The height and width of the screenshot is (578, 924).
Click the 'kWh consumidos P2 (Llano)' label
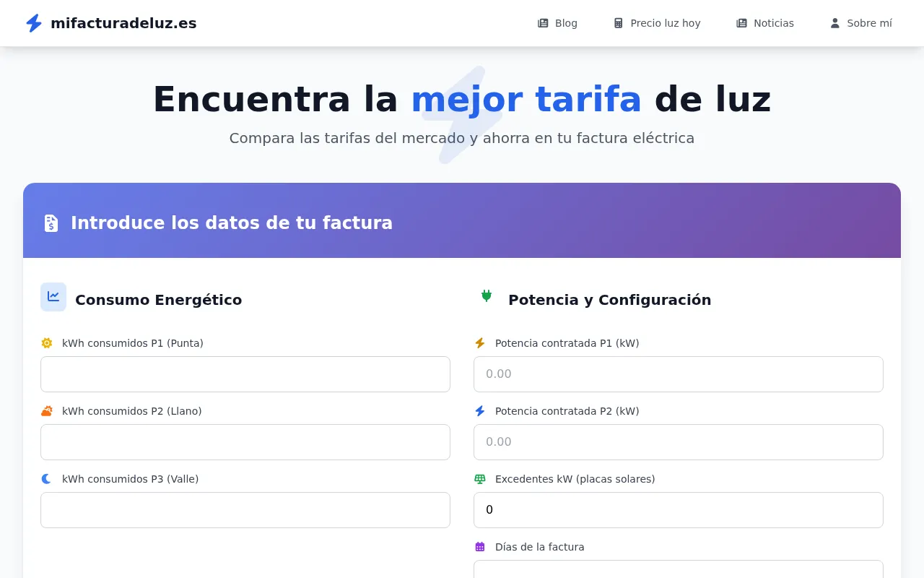[x=132, y=411]
